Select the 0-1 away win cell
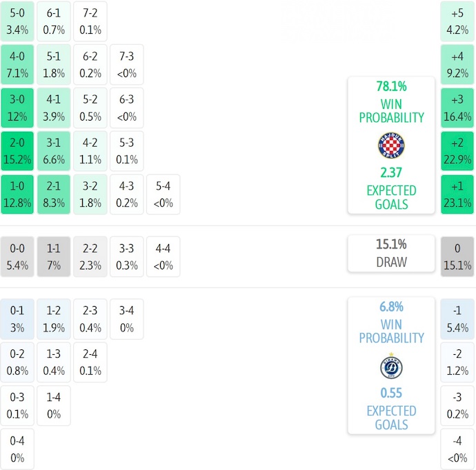The width and height of the screenshot is (476, 470). click(x=17, y=319)
